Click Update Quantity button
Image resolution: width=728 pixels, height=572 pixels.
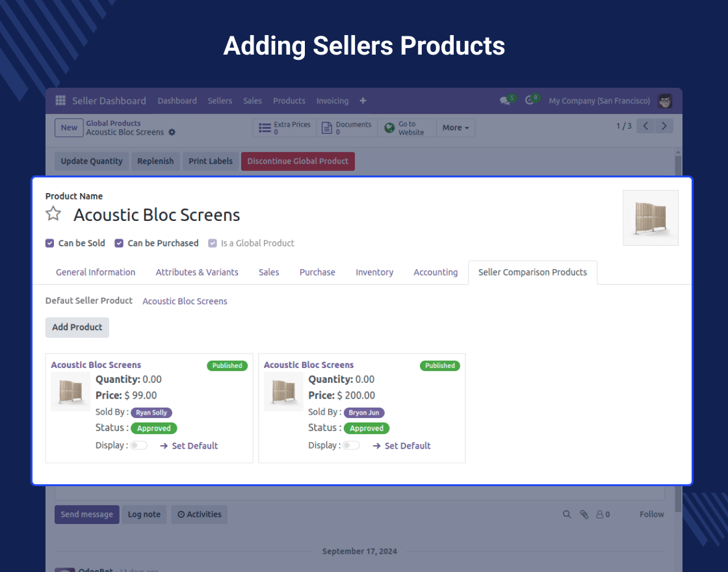tap(92, 161)
